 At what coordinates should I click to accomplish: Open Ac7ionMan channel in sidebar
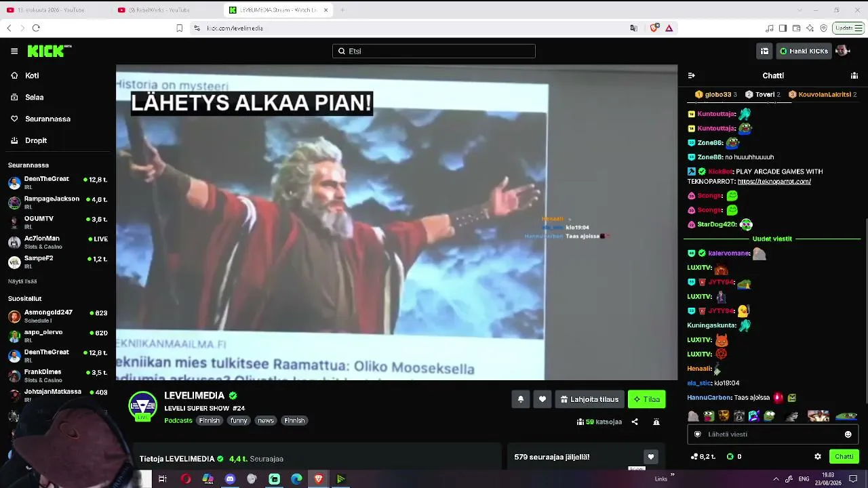pyautogui.click(x=58, y=241)
